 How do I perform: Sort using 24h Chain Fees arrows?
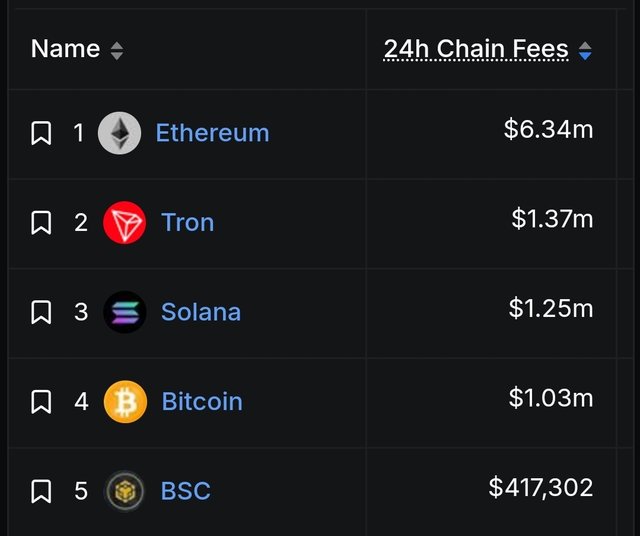pos(585,51)
